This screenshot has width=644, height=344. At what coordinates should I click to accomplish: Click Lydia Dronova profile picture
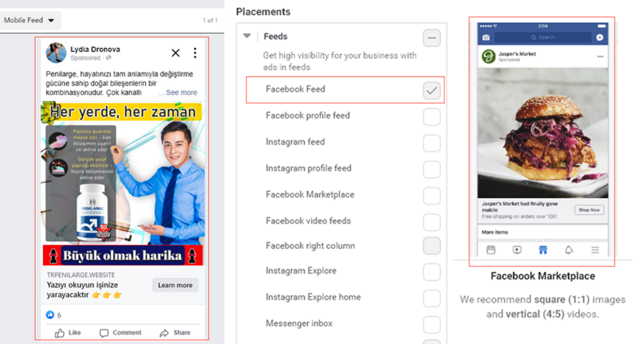pyautogui.click(x=57, y=52)
